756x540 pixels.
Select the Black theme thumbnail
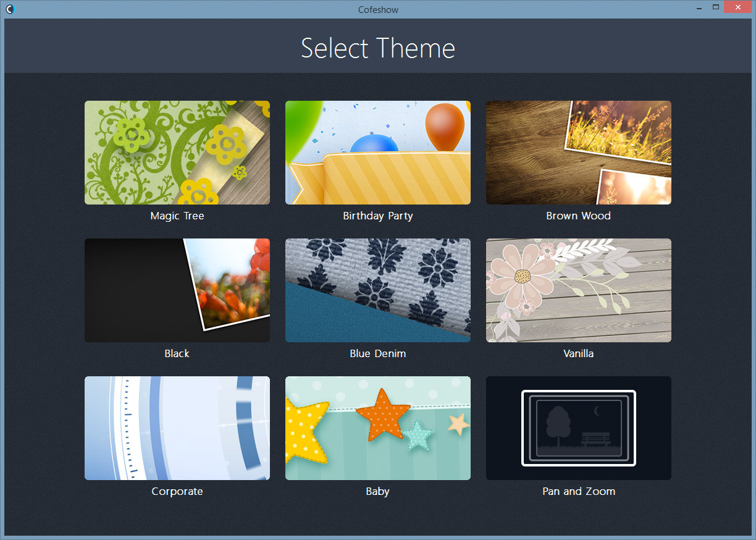tap(177, 290)
